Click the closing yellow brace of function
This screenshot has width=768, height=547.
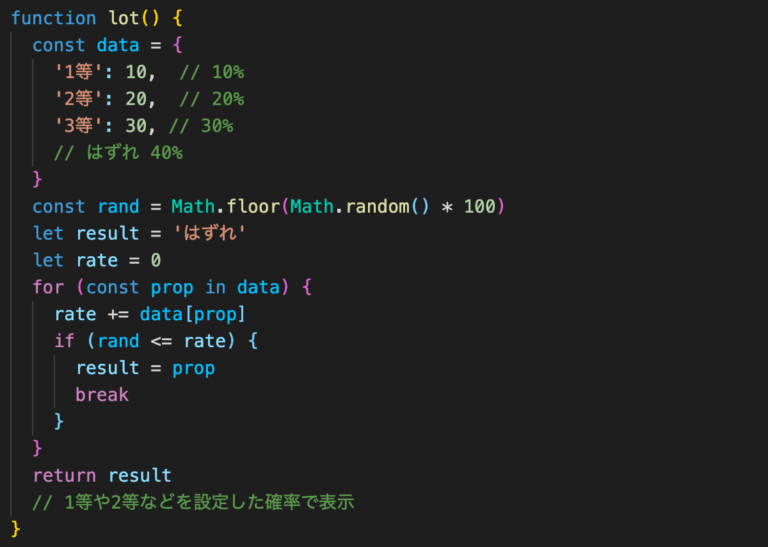point(16,529)
